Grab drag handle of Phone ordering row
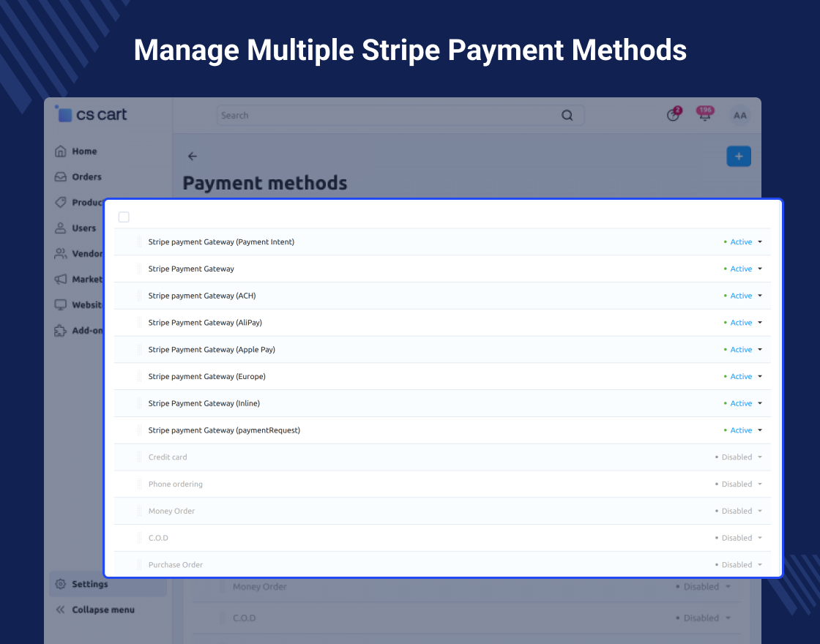 (139, 484)
